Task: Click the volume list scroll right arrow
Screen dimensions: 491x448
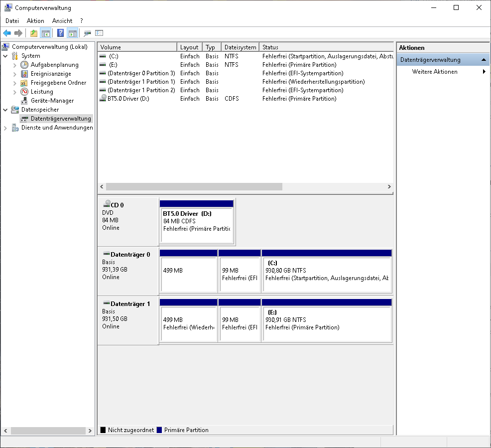Action: tap(389, 187)
